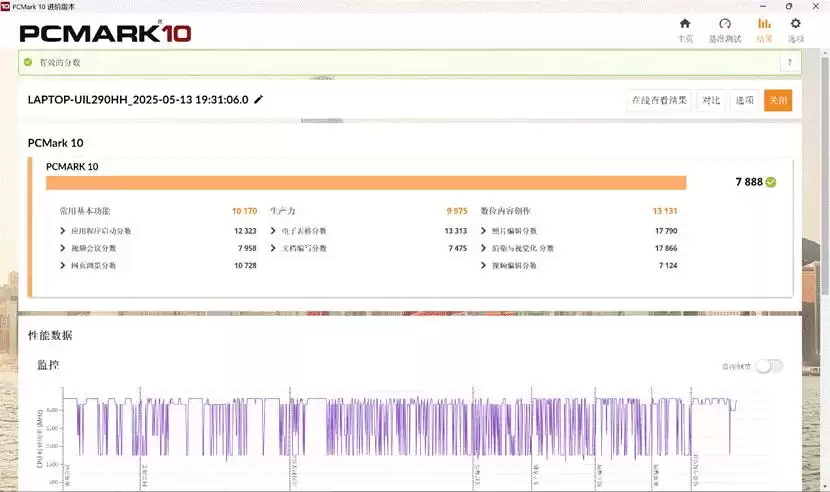This screenshot has height=492, width=830.
Task: Click the score value 7 124
Action: tap(668, 265)
